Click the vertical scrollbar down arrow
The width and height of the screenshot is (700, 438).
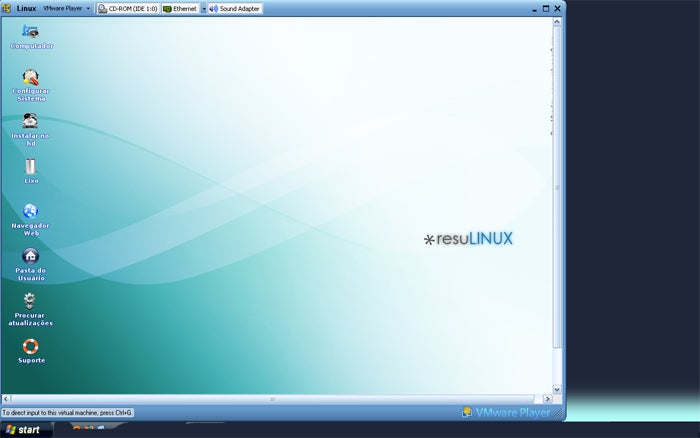(557, 389)
